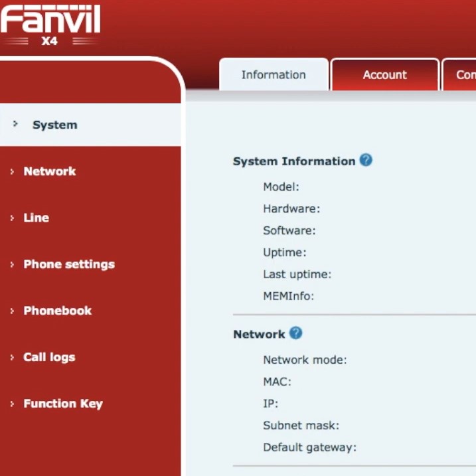Expand the arrow beside System

click(15, 124)
